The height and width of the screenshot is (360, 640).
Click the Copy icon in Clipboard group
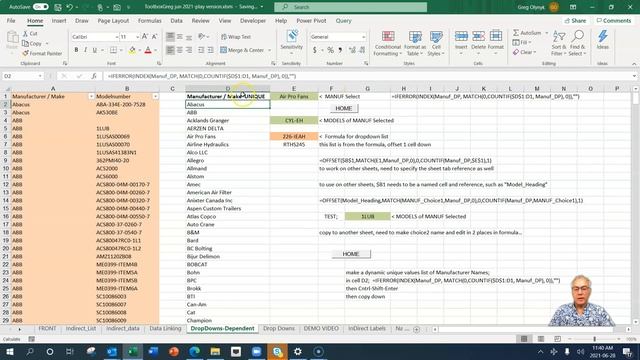pos(25,43)
